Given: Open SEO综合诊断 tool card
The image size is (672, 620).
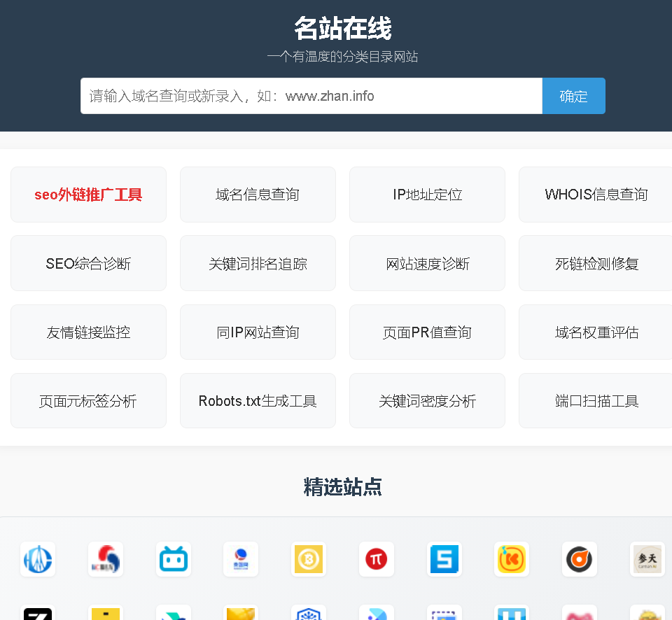Looking at the screenshot, I should tap(88, 264).
